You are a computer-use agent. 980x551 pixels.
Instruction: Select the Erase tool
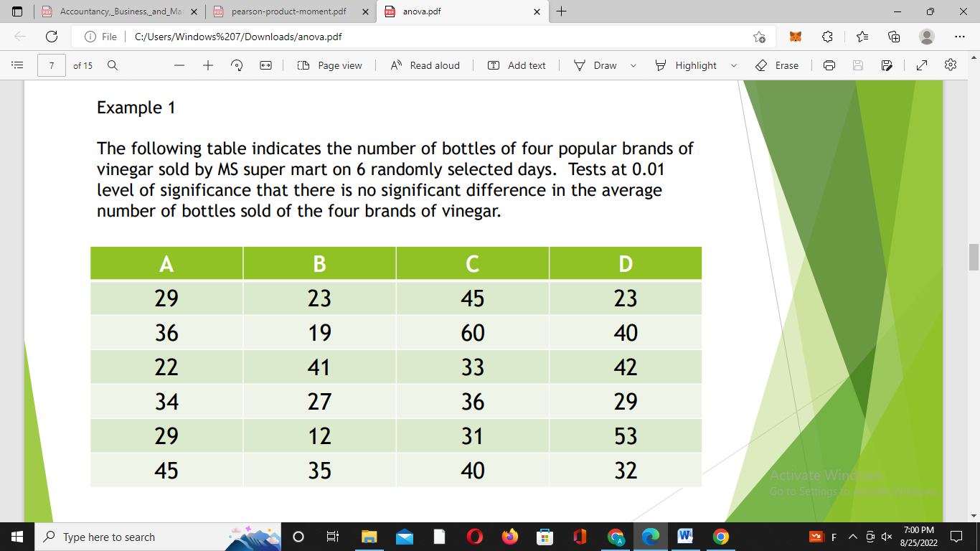coord(777,65)
